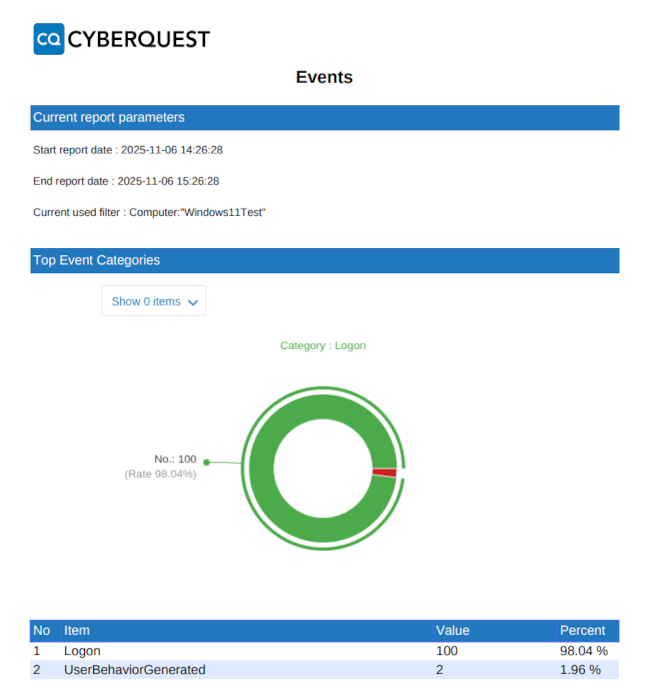Click the CQ logo icon
The width and height of the screenshot is (650, 693).
coord(48,39)
